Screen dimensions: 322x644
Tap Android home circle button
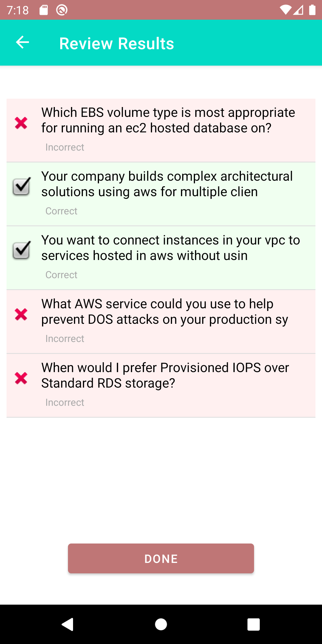coord(161,624)
